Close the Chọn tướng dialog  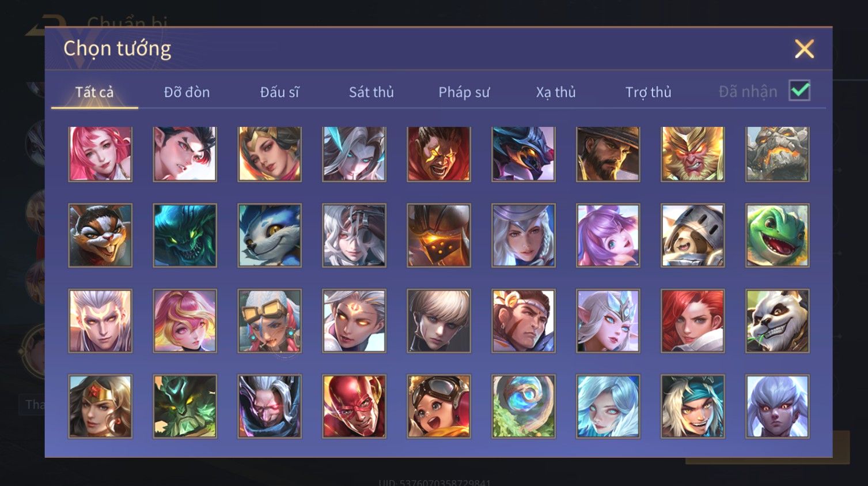click(x=804, y=49)
